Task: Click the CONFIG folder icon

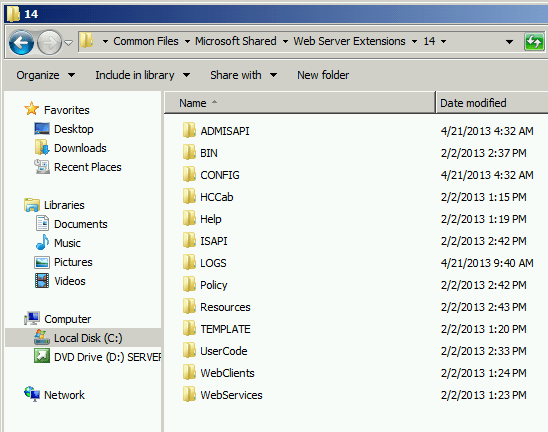Action: (189, 174)
